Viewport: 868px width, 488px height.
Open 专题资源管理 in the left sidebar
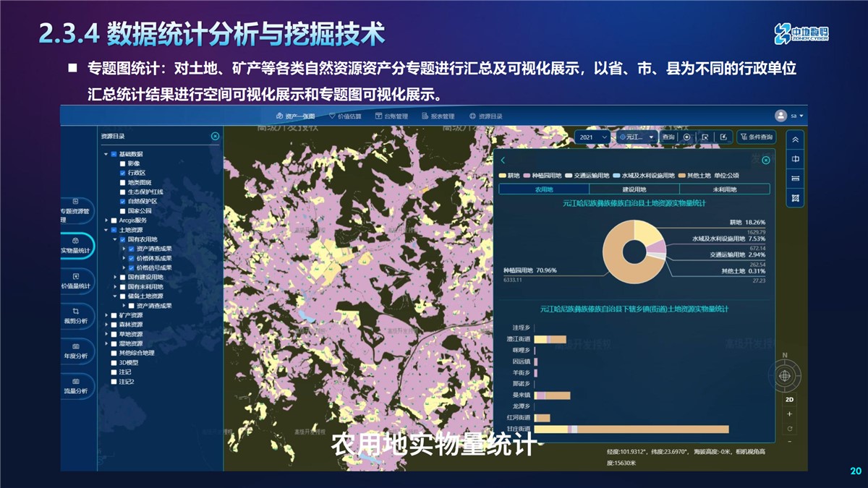(x=76, y=210)
